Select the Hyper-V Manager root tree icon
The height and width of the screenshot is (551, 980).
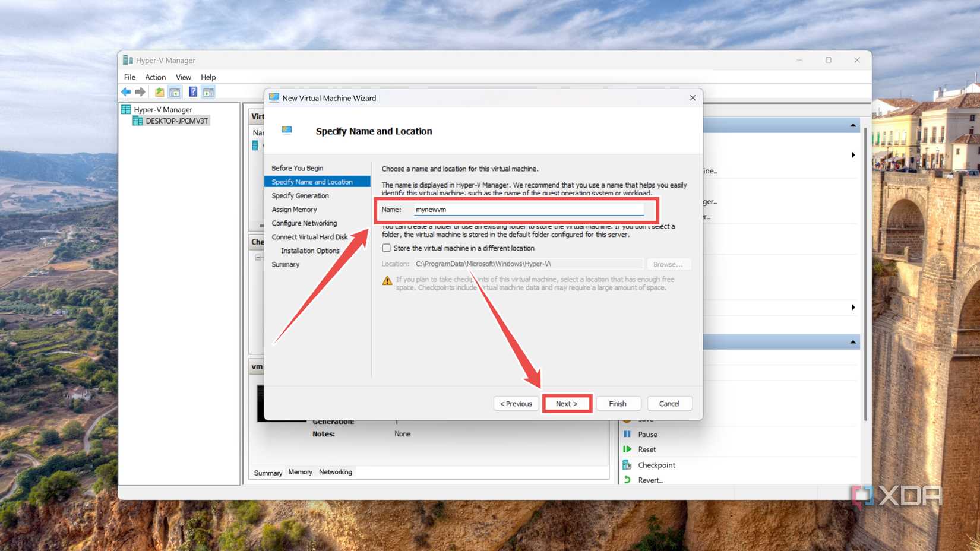(x=126, y=109)
